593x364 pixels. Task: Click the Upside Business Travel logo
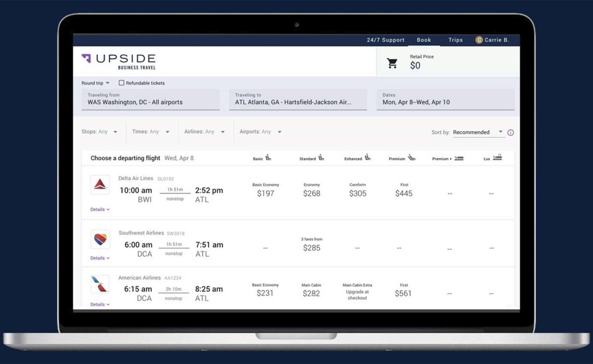(119, 61)
